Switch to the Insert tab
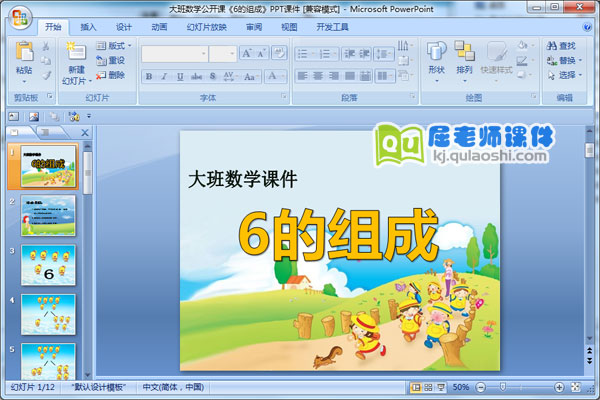The image size is (600, 400). pos(88,27)
